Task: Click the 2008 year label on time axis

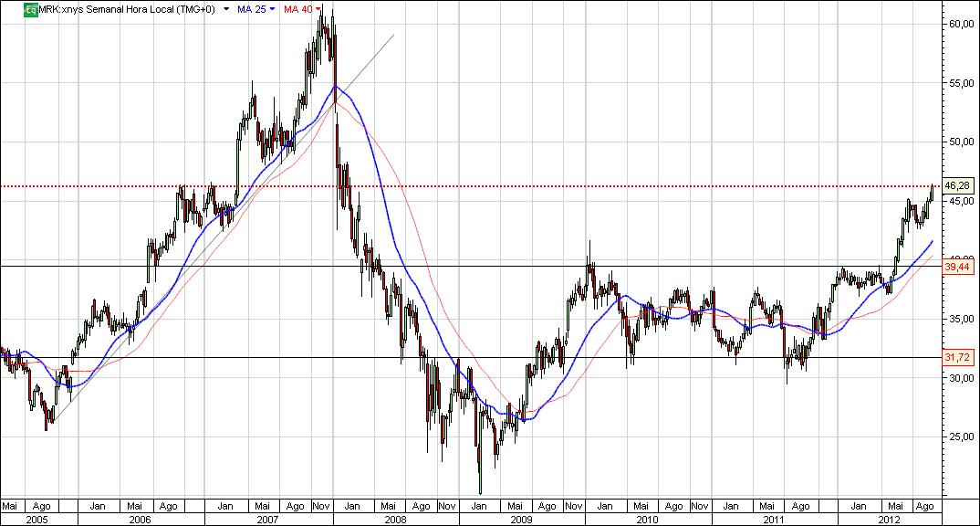Action: [x=396, y=519]
